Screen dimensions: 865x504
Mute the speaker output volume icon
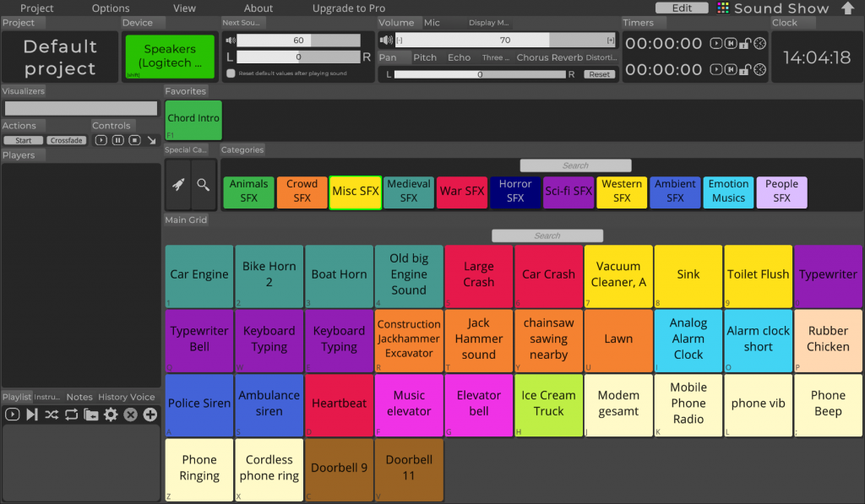coord(230,39)
